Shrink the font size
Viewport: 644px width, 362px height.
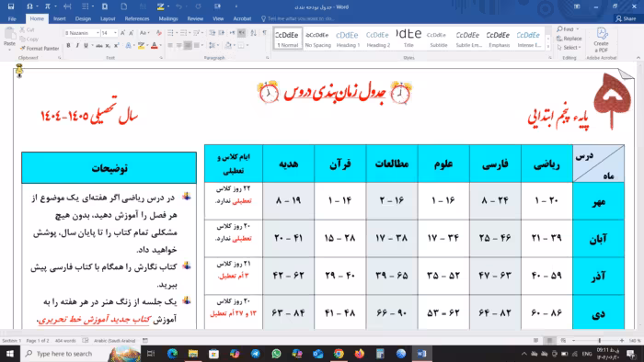click(131, 33)
